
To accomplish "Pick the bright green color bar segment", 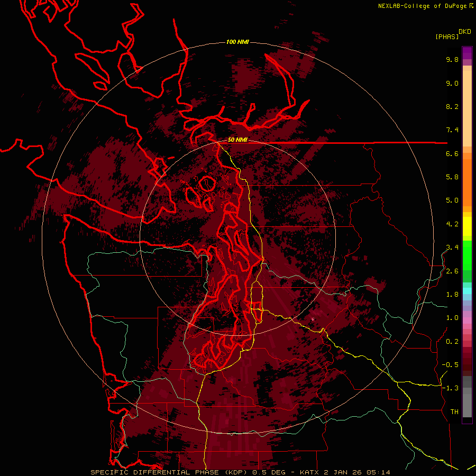I will coord(467,255).
